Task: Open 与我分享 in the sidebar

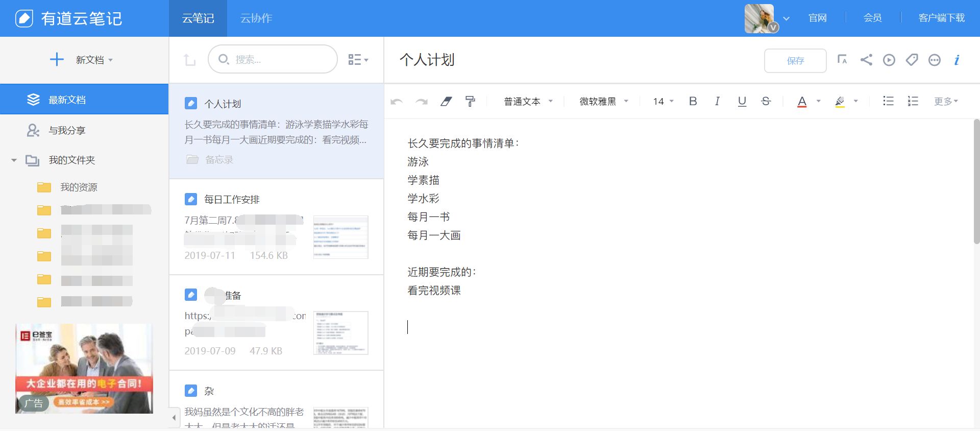Action: 67,131
